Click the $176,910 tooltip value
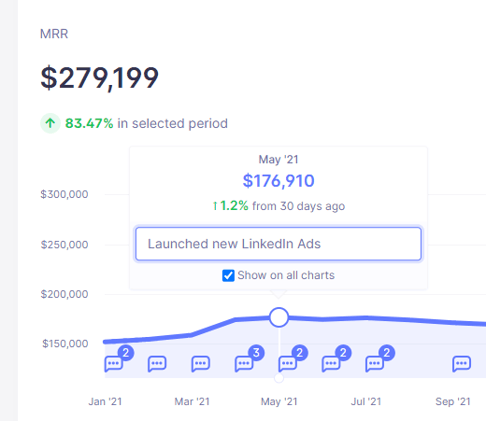486x421 pixels. tap(278, 181)
